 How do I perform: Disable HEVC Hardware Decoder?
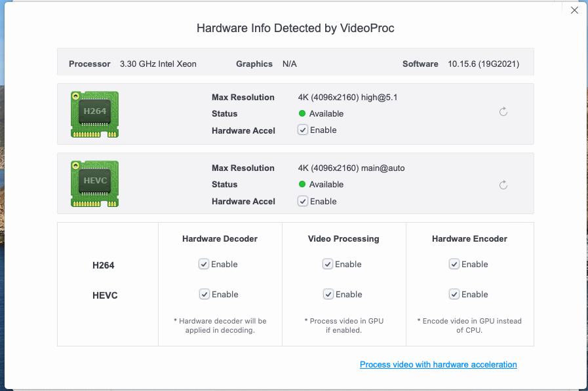coord(205,294)
